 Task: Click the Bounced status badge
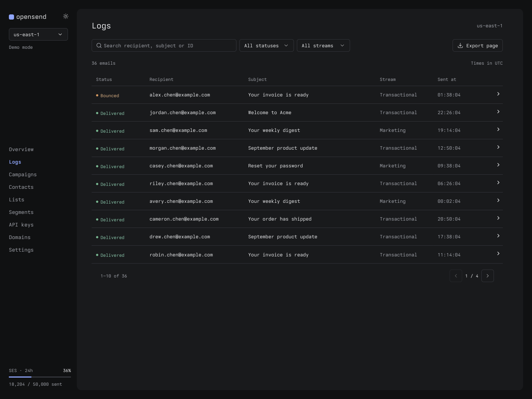pyautogui.click(x=108, y=95)
